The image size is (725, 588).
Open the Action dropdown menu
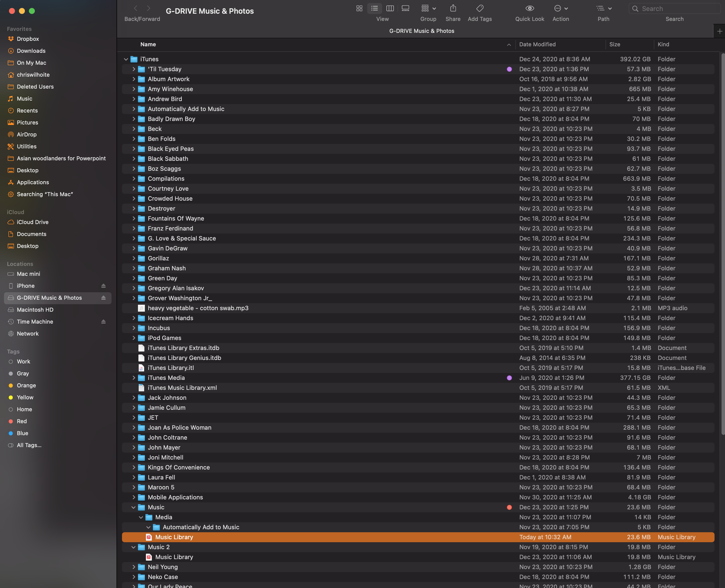click(x=561, y=8)
